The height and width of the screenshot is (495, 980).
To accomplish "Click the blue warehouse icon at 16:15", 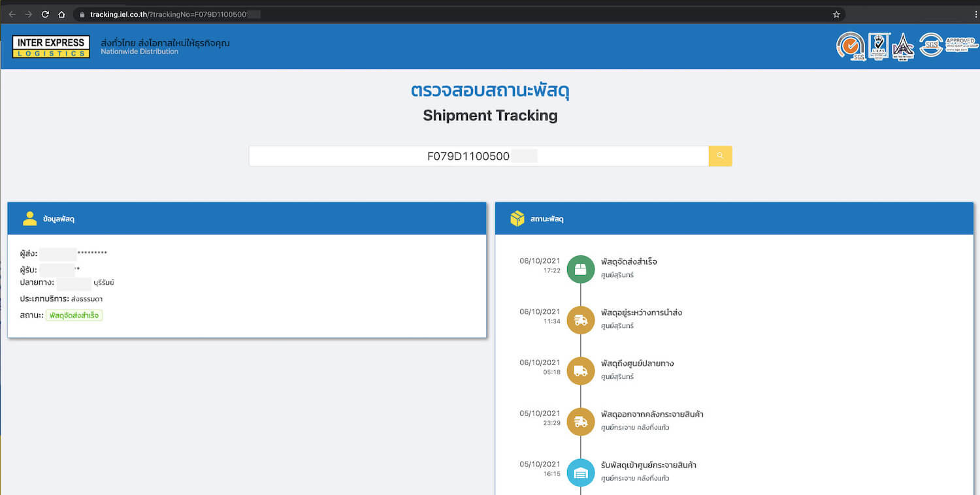I will pyautogui.click(x=580, y=473).
